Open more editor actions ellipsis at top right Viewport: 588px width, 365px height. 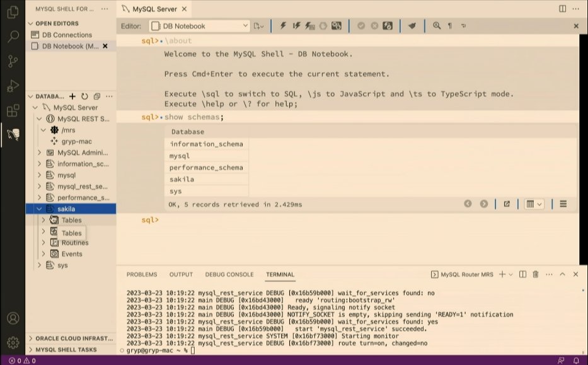[x=575, y=9]
